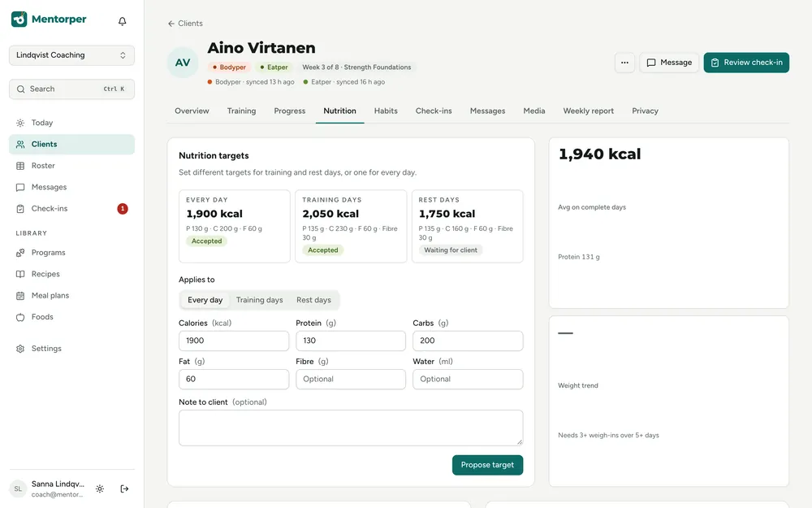812x508 pixels.
Task: Open the Lindqvist Coaching workspace switcher
Action: [x=71, y=55]
